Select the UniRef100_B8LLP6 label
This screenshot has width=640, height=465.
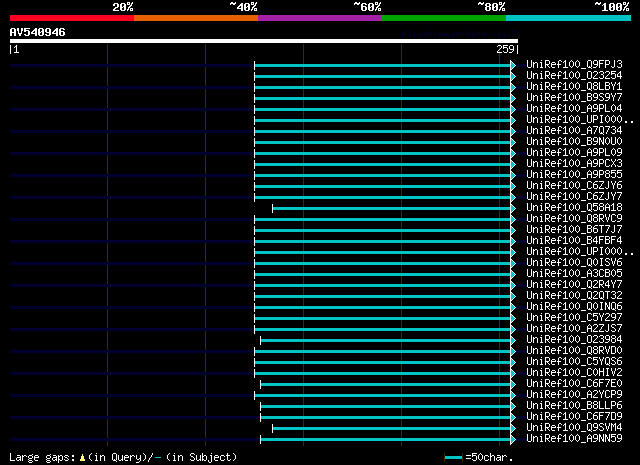click(574, 406)
